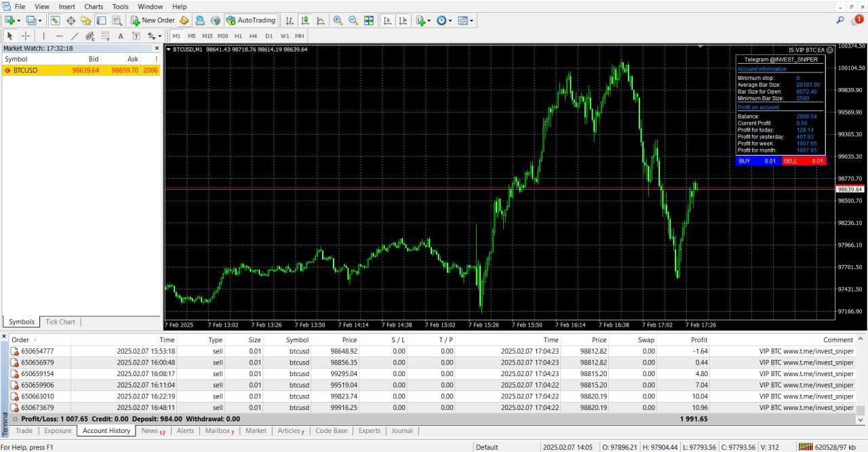
Task: Open the Tile Windows layout icon
Action: point(369,20)
